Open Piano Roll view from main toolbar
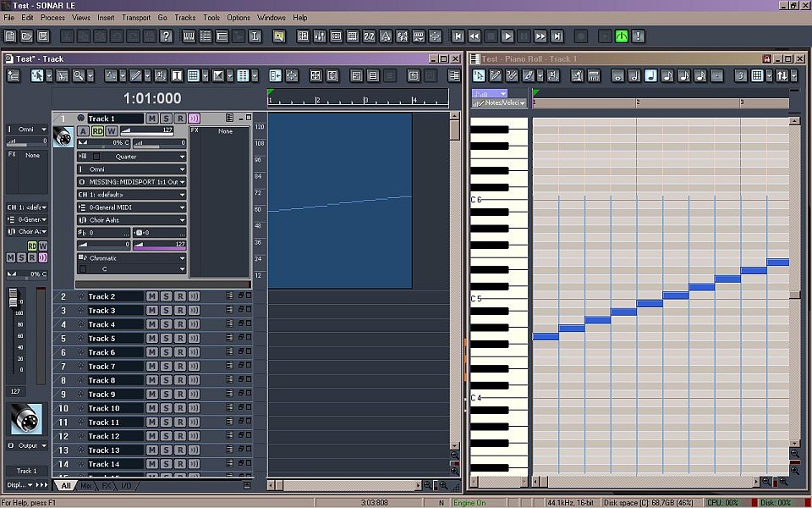 (189, 36)
